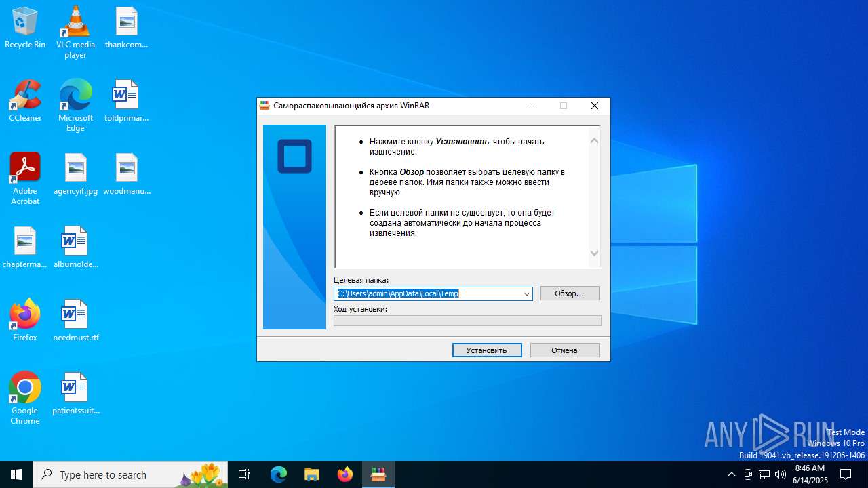This screenshot has height=488, width=868.
Task: Open Edge from the taskbar
Action: [279, 474]
